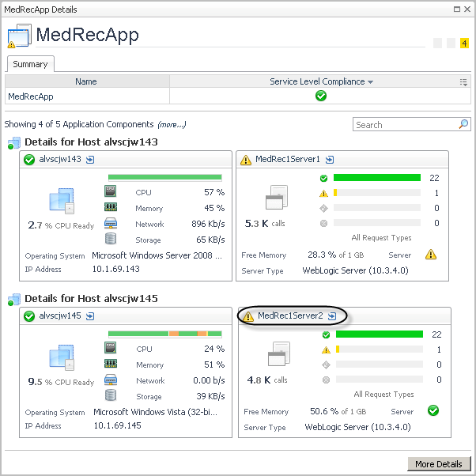The height and width of the screenshot is (476, 476).
Task: Click Microsoft Windows Vista operating system text
Action: point(155,412)
